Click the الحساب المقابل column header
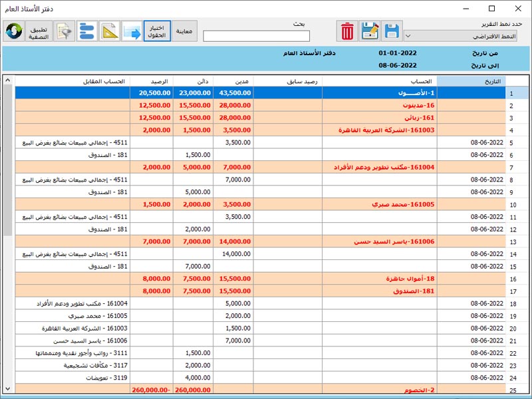 [x=73, y=81]
